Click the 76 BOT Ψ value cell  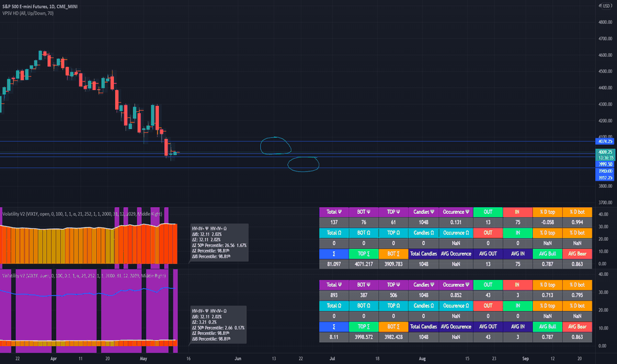[363, 222]
